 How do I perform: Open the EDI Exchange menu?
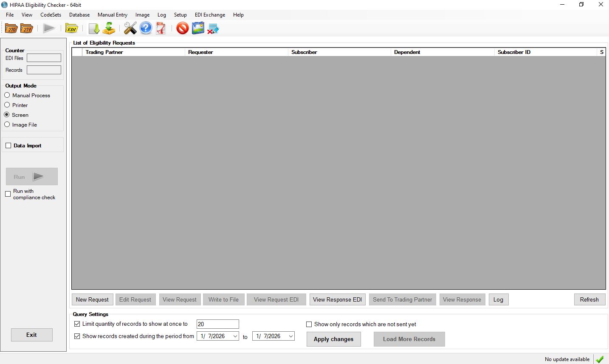click(x=210, y=15)
